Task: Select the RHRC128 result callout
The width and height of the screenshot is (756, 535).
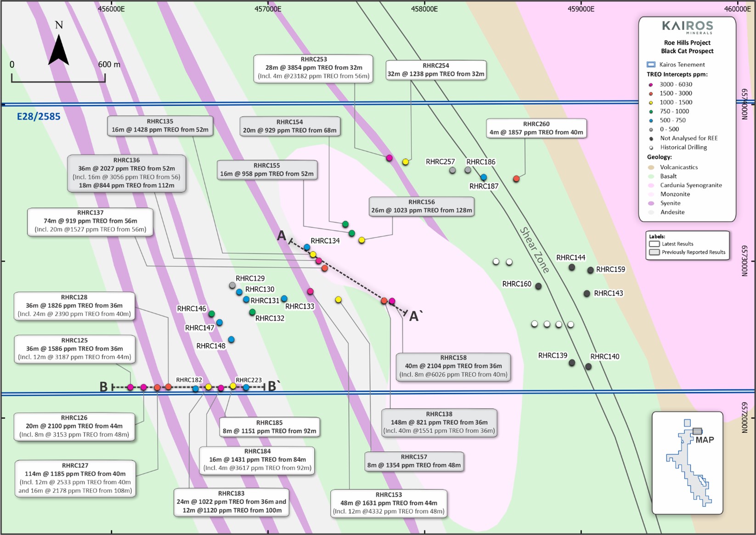Action: (74, 306)
